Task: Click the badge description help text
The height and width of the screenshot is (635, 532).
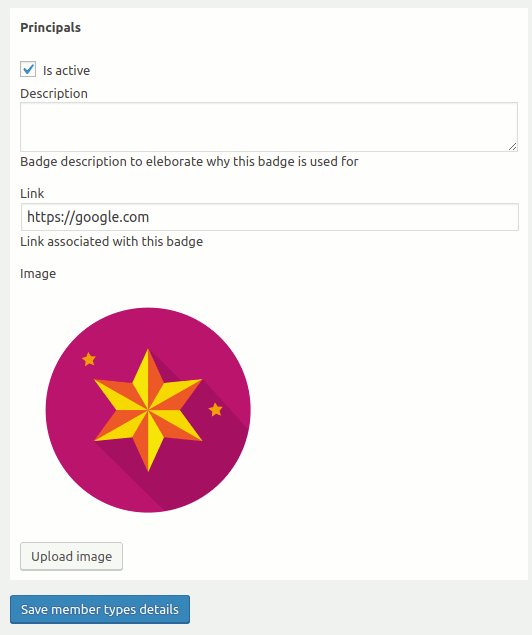Action: tap(189, 162)
